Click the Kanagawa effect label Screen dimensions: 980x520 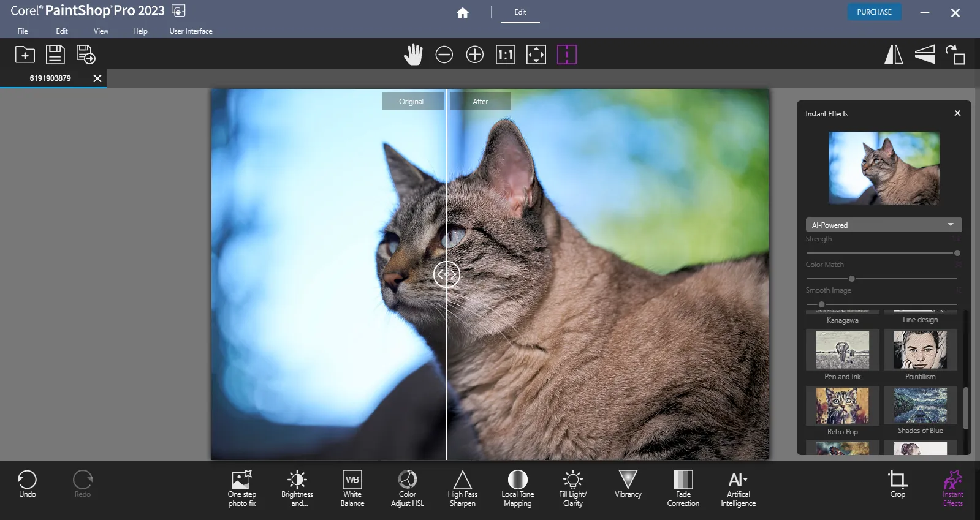click(x=843, y=320)
